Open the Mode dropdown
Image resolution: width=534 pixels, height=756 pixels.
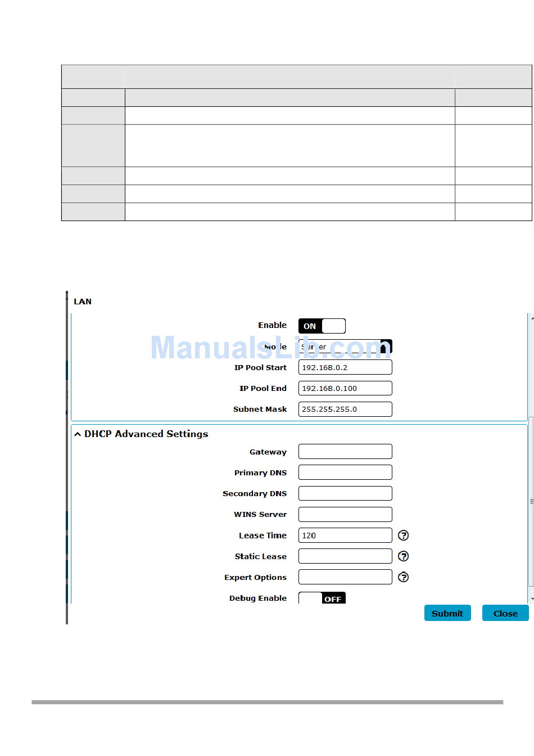coord(345,346)
